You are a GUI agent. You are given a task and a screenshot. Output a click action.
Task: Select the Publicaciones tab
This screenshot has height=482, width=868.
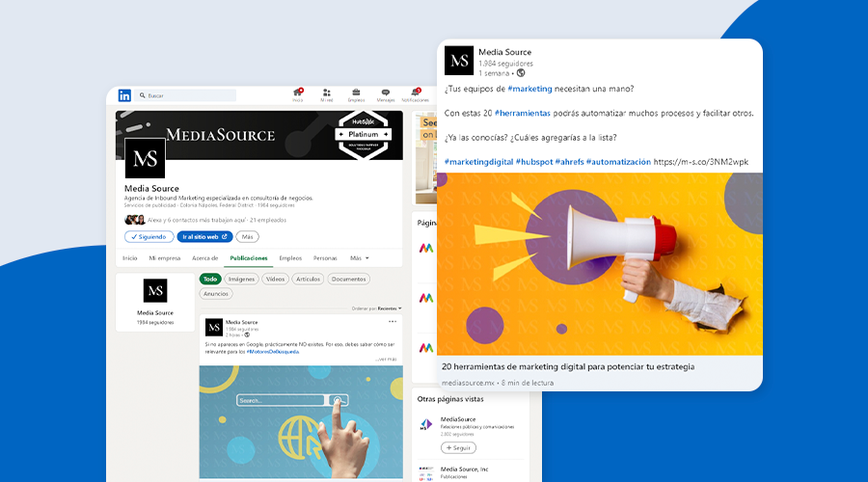coord(249,258)
